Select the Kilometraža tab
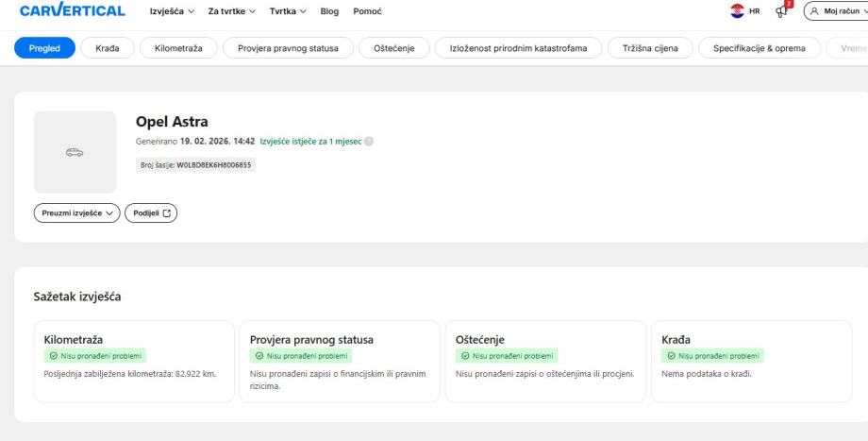Viewport: 868px width, 441px height. pos(178,48)
